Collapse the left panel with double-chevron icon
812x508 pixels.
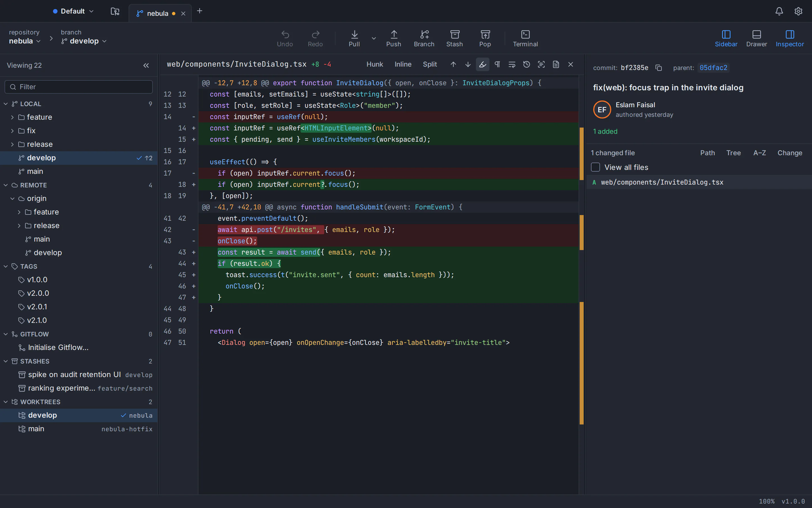pyautogui.click(x=146, y=65)
